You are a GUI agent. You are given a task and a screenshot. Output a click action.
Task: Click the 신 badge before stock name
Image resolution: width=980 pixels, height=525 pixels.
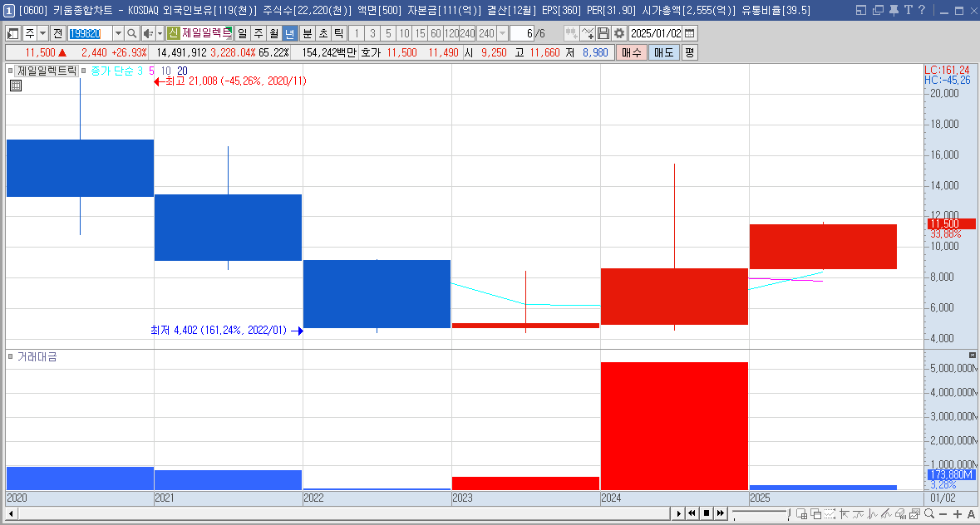pyautogui.click(x=173, y=34)
